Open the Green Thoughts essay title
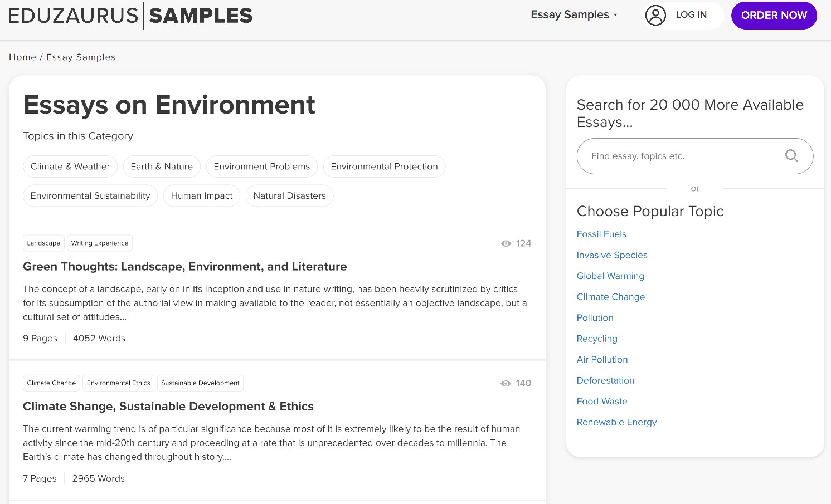 [184, 267]
